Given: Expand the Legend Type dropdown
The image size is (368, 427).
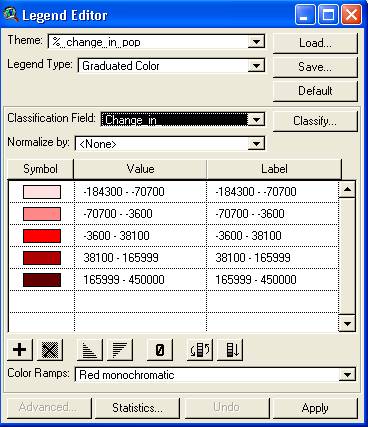Looking at the screenshot, I should [256, 66].
